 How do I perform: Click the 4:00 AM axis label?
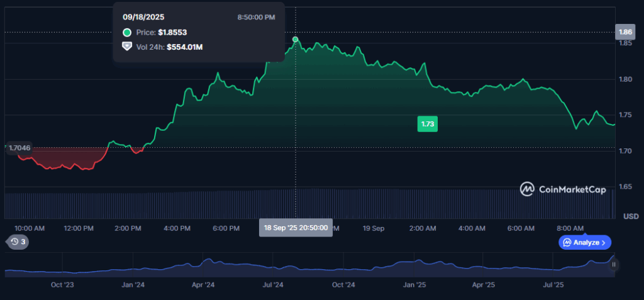472,228
